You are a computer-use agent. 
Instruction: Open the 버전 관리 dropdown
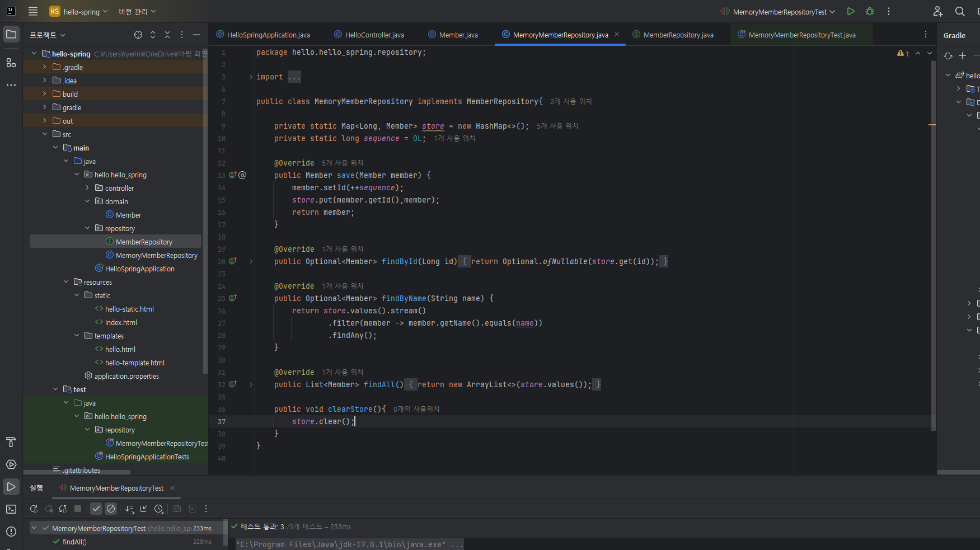pos(137,11)
